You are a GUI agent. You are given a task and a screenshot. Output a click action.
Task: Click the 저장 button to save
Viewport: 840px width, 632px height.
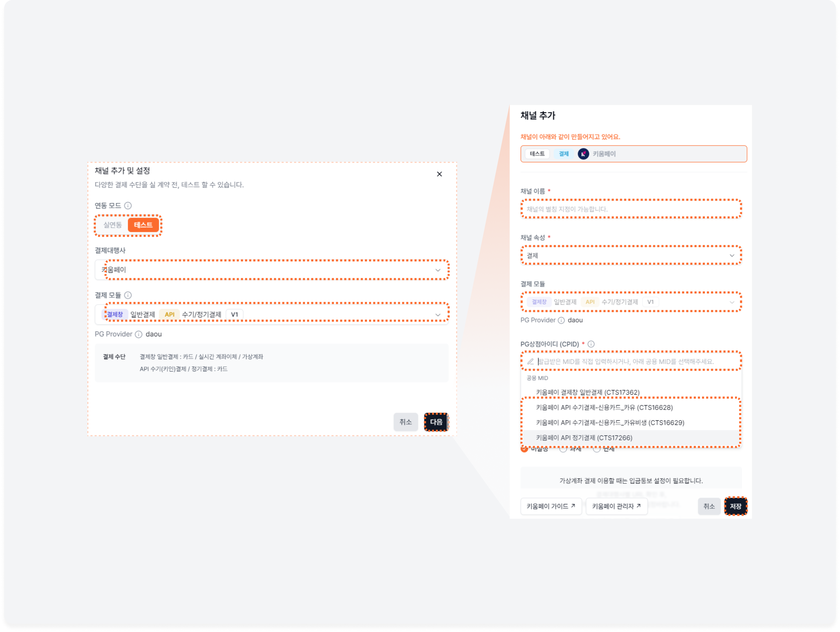(736, 507)
